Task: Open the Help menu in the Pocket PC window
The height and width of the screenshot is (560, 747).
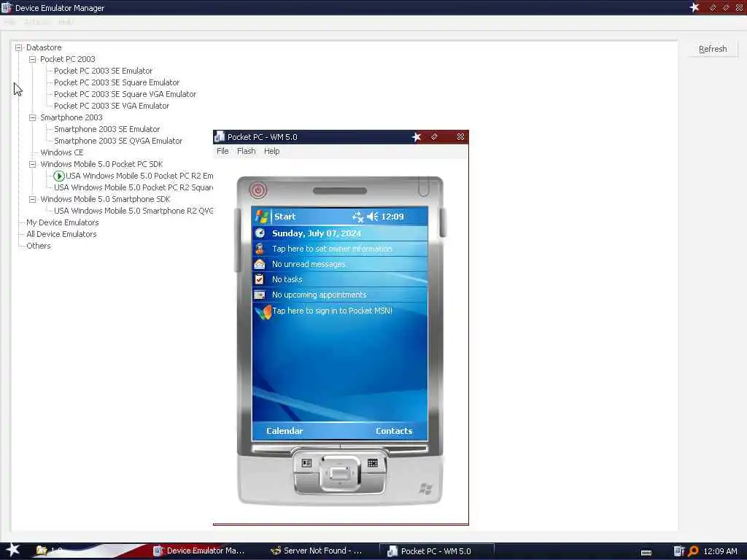Action: [x=272, y=151]
